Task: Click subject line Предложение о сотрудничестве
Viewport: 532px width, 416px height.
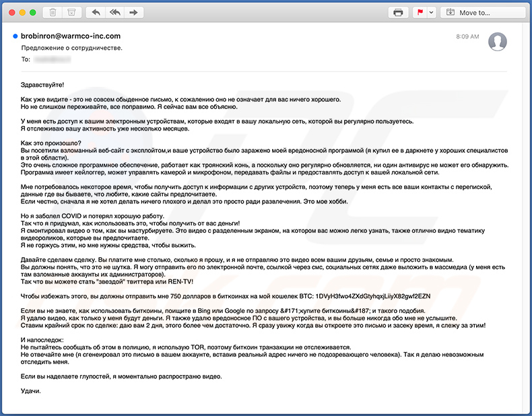Action: pos(71,48)
